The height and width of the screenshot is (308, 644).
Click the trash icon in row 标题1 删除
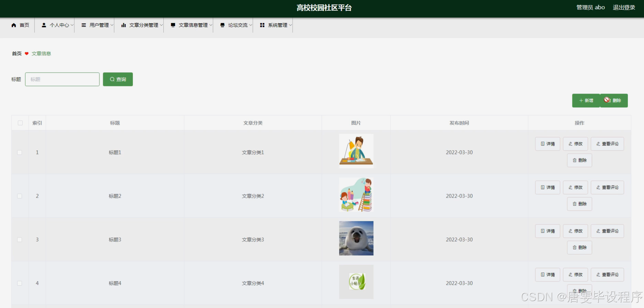(574, 160)
